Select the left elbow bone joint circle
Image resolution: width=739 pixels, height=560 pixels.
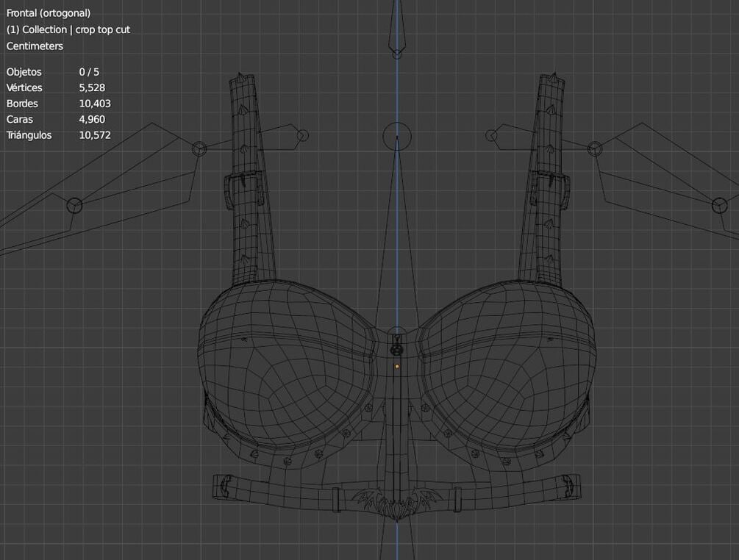[x=74, y=205]
